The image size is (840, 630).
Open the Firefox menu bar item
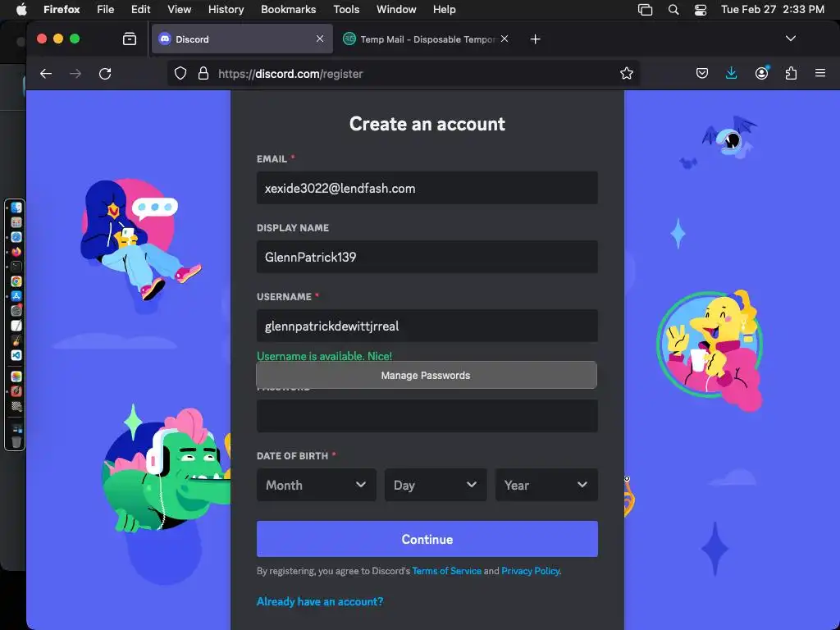tap(62, 10)
